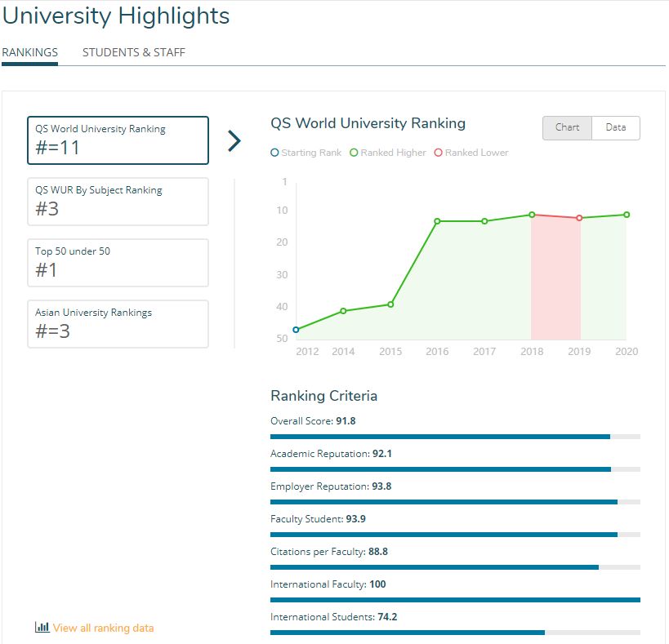The height and width of the screenshot is (644, 669).
Task: Click the 2017 data point on chart
Action: click(484, 221)
